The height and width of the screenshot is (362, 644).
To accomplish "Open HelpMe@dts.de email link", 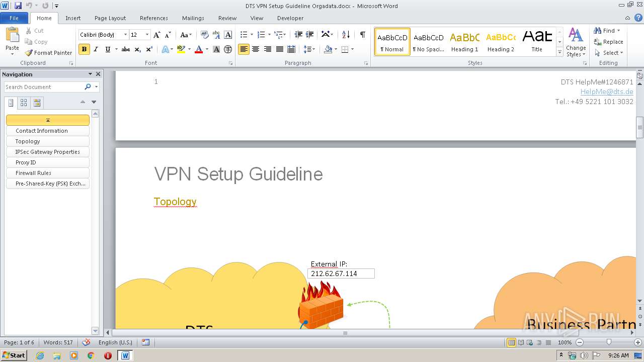I will pyautogui.click(x=607, y=92).
